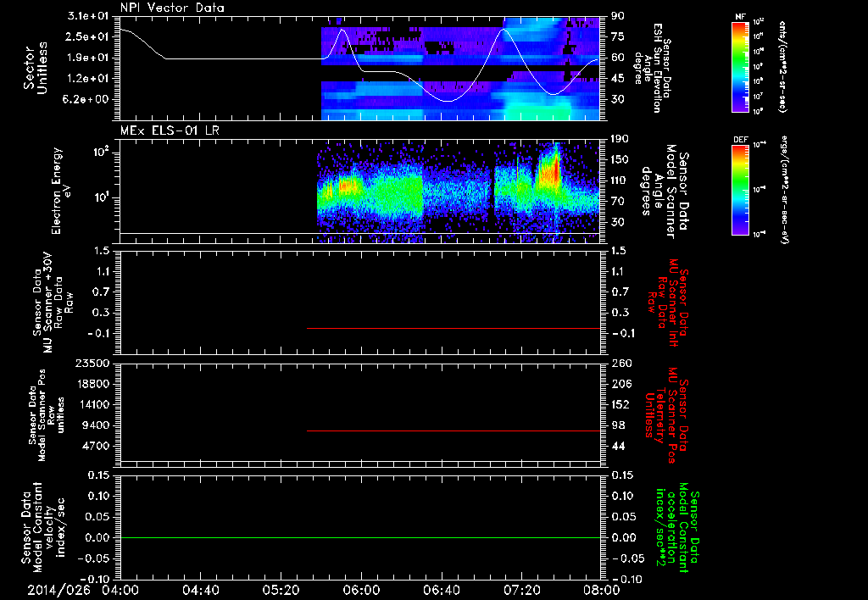The height and width of the screenshot is (600, 868).
Task: Click the ergs/(cm**2-sr-sec-eV) units label
Action: [x=784, y=189]
